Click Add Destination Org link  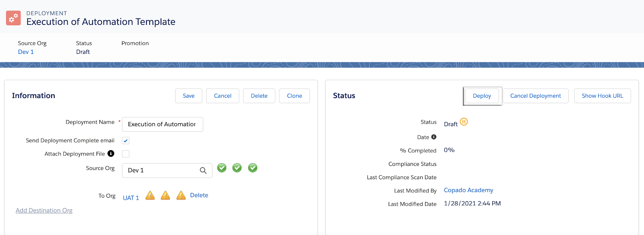pos(44,210)
